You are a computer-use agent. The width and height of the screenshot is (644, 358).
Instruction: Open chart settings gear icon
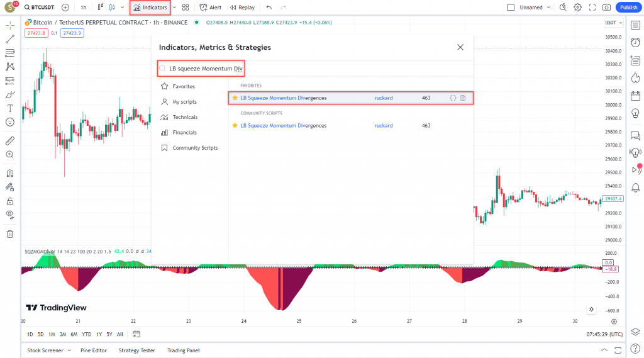coord(577,8)
